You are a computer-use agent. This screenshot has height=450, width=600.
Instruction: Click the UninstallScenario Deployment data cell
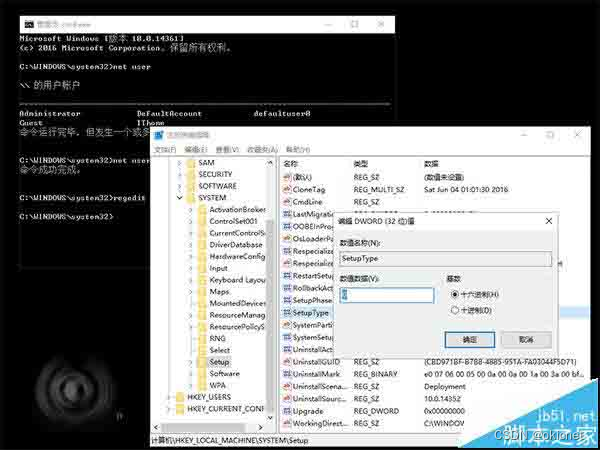(x=445, y=387)
